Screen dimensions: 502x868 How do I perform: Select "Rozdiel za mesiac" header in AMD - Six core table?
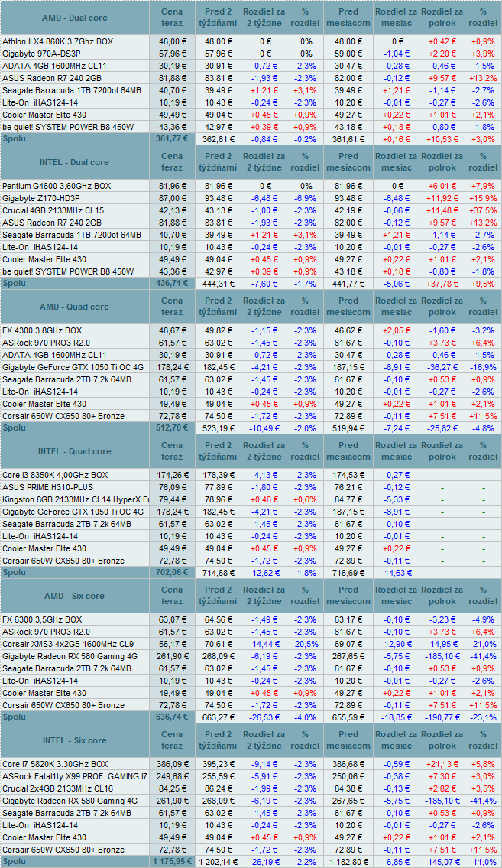click(396, 596)
